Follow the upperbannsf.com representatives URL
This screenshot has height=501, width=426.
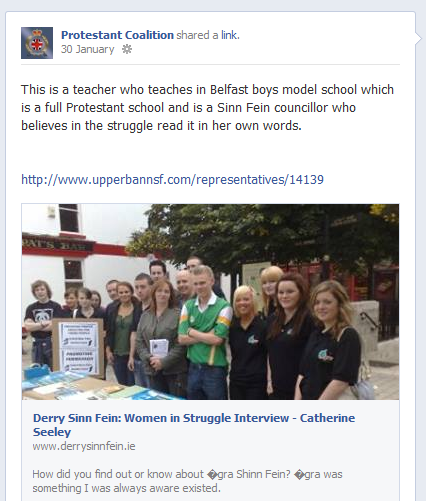pos(172,179)
